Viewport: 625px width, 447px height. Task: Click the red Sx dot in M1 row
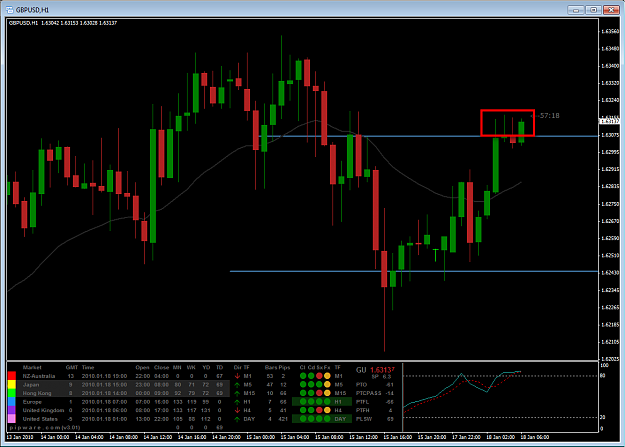coord(319,376)
